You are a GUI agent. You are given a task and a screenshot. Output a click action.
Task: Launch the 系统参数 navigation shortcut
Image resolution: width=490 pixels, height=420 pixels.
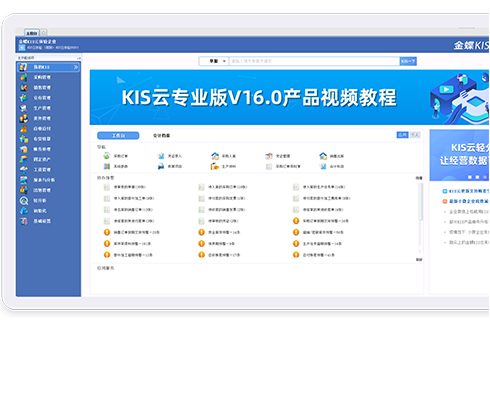pyautogui.click(x=115, y=166)
